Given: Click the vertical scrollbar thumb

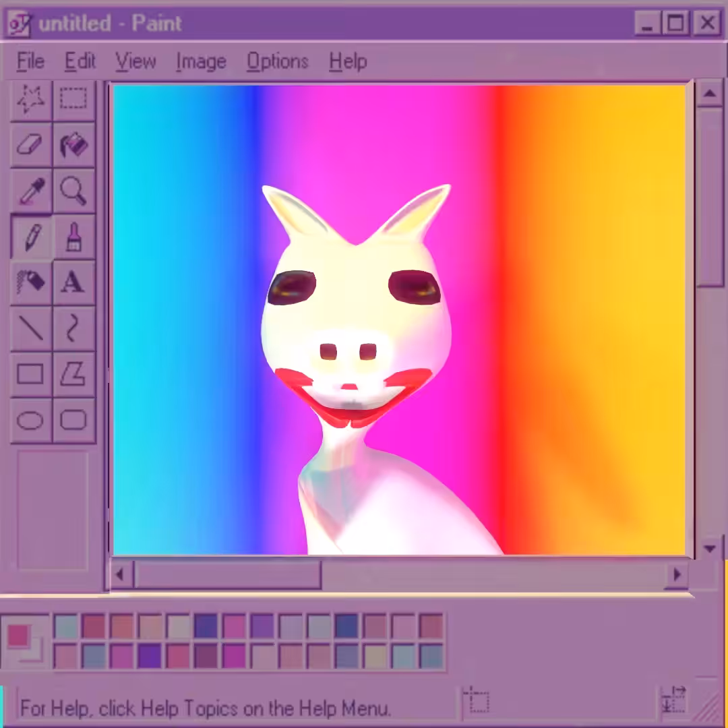Looking at the screenshot, I should (709, 198).
